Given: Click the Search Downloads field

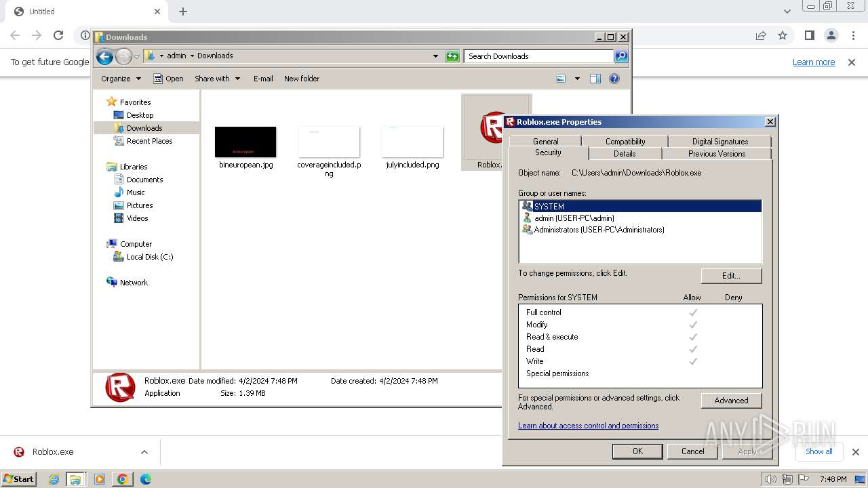Looking at the screenshot, I should pos(539,56).
